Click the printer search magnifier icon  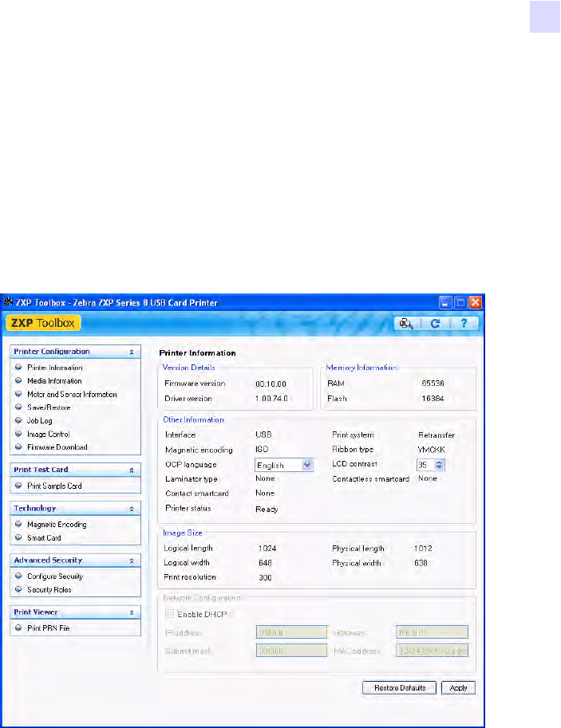click(x=406, y=324)
